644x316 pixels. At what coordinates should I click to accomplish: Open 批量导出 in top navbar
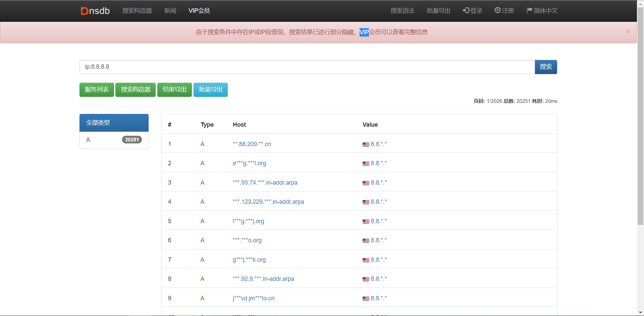(x=438, y=11)
